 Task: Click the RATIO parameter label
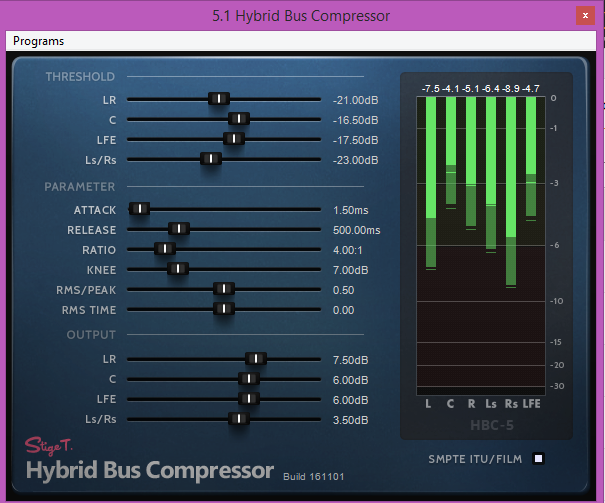99,250
